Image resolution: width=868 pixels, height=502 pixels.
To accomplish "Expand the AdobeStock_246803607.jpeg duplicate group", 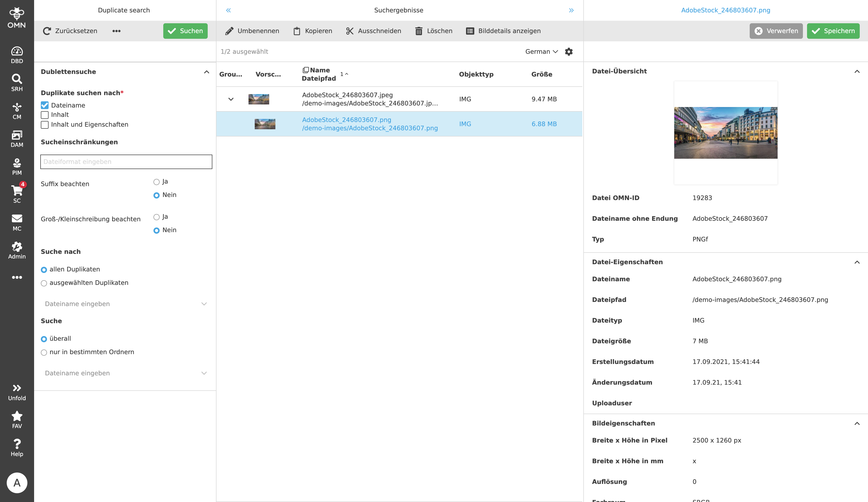I will pos(230,99).
